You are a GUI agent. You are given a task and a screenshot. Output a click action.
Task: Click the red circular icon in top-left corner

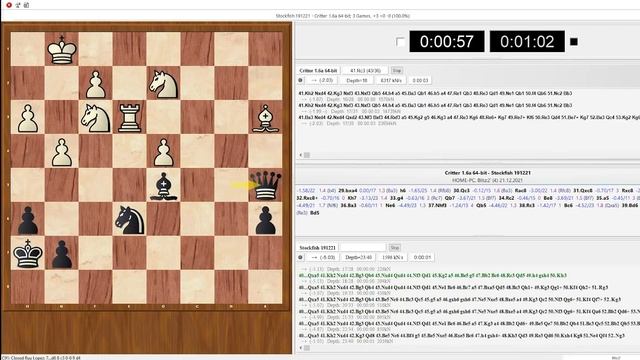tap(9, 5)
